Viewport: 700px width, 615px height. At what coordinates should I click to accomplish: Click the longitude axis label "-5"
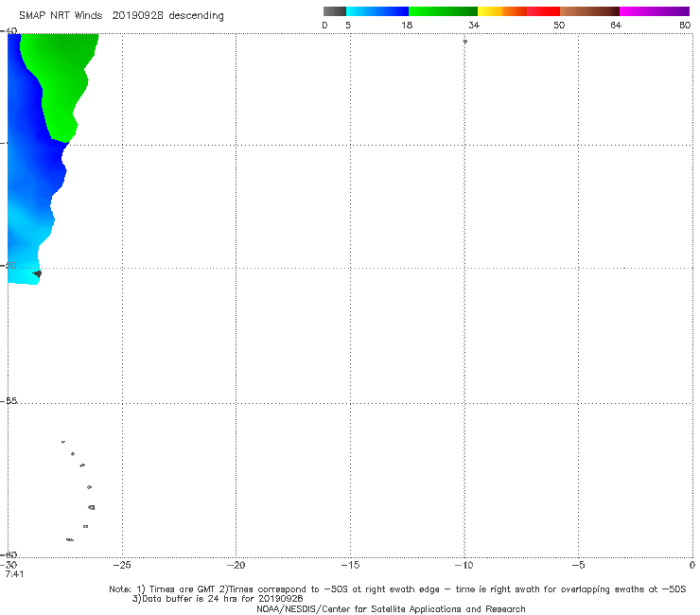(578, 565)
